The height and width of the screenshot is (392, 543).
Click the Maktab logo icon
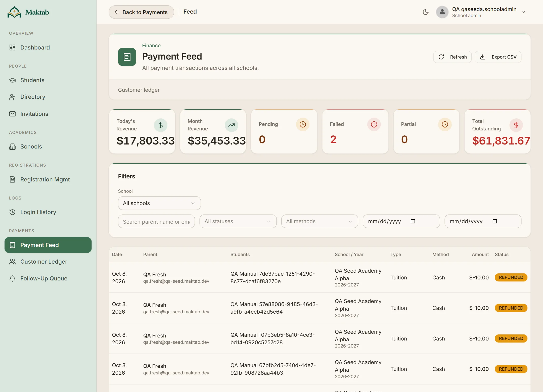coord(14,12)
